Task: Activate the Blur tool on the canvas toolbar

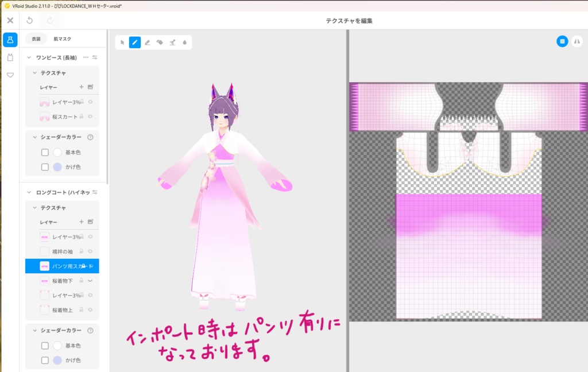Action: point(184,42)
